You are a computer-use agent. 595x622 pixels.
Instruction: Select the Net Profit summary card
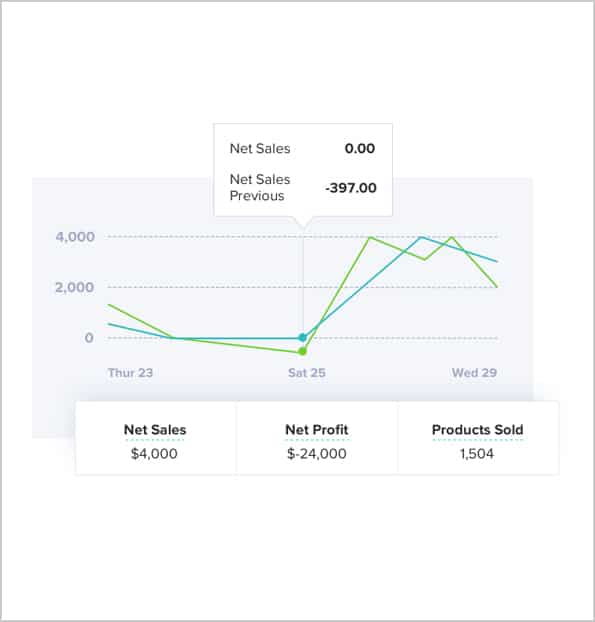[x=317, y=438]
